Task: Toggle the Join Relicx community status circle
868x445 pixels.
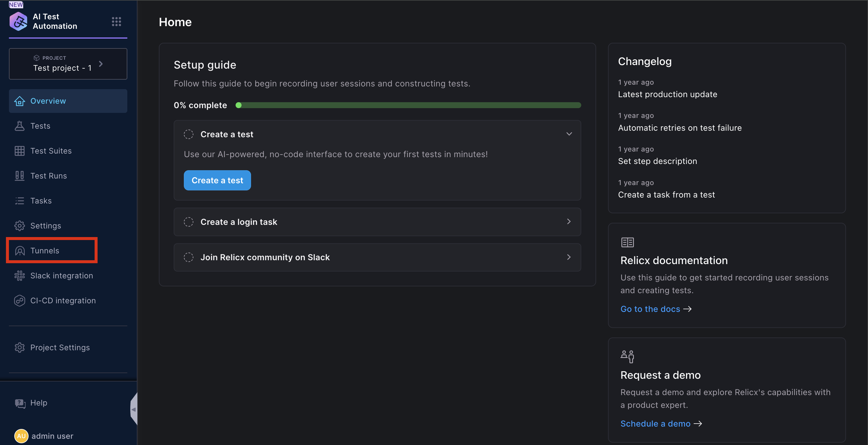Action: click(188, 257)
